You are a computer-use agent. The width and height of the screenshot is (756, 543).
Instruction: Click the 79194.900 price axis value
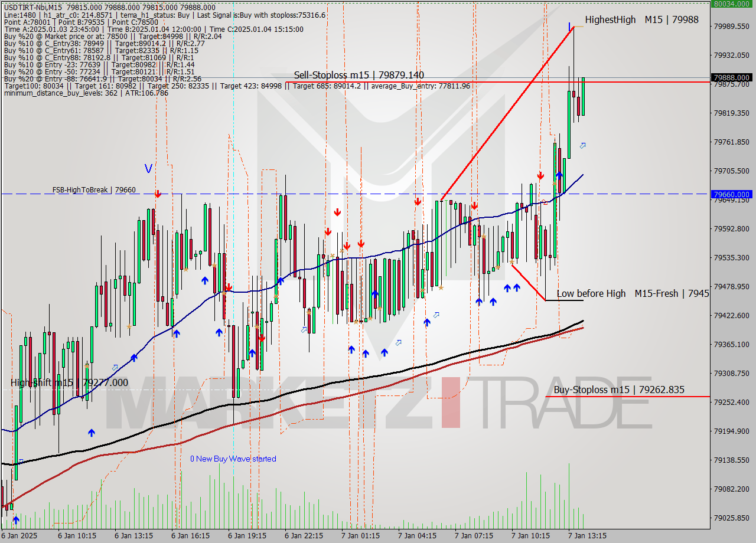click(x=732, y=431)
